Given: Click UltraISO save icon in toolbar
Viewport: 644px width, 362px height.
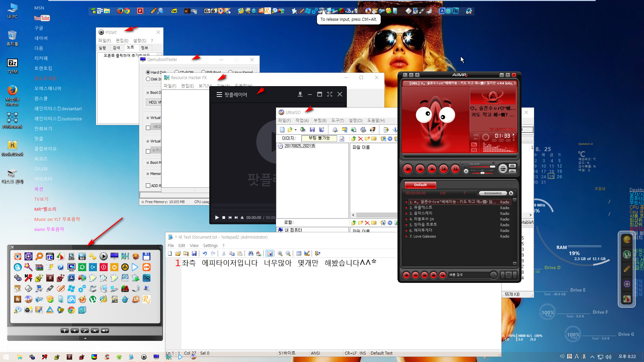Looking at the screenshot, I should [x=312, y=130].
